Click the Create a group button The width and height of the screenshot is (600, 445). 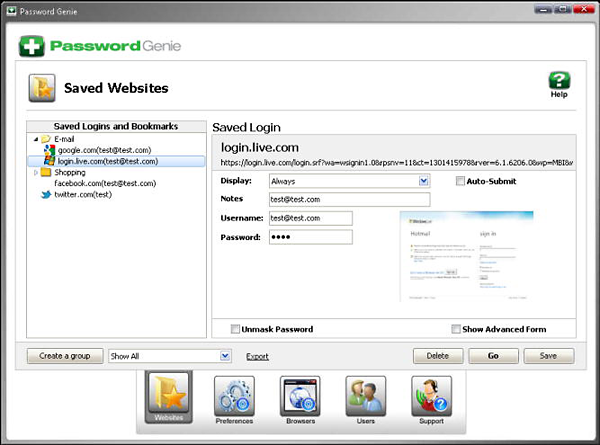pos(65,356)
